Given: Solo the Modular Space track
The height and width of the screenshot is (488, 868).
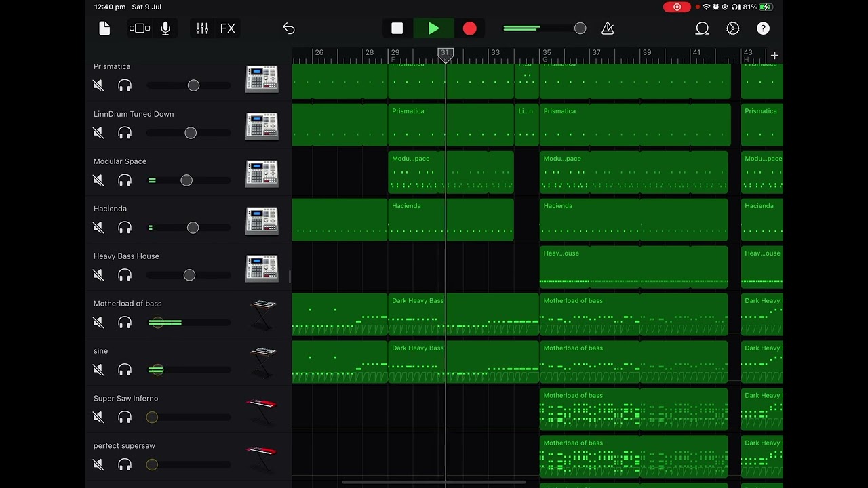Looking at the screenshot, I should (125, 180).
